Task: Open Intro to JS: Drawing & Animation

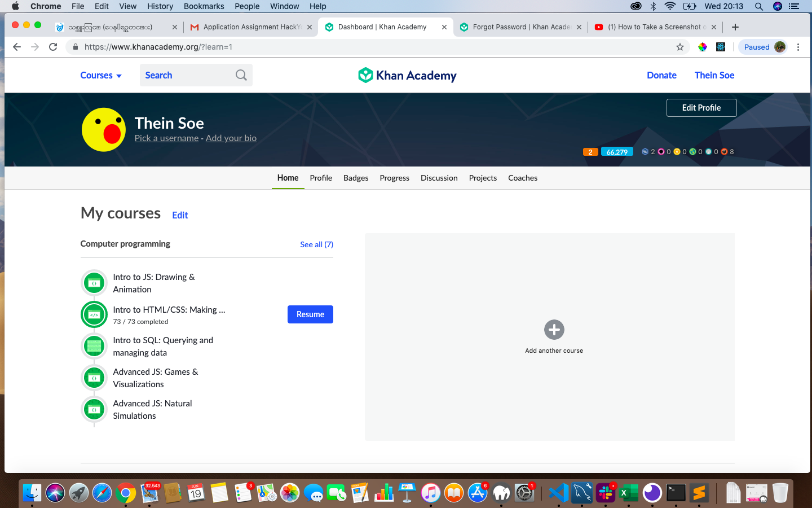Action: [x=154, y=283]
